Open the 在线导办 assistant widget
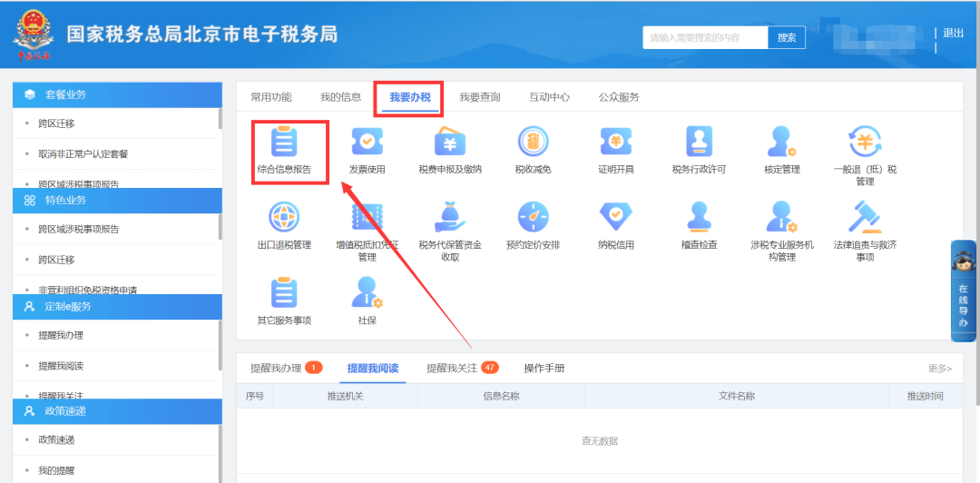 coord(963,291)
